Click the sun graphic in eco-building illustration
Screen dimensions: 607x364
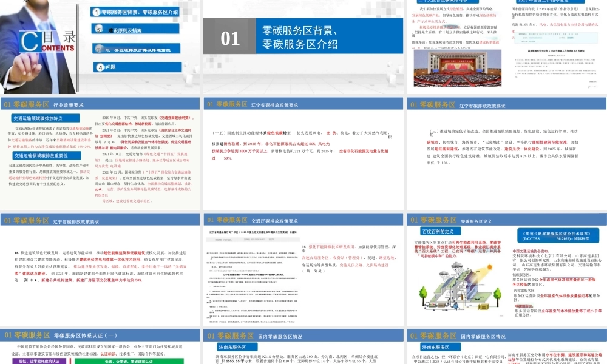pyautogui.click(x=489, y=267)
